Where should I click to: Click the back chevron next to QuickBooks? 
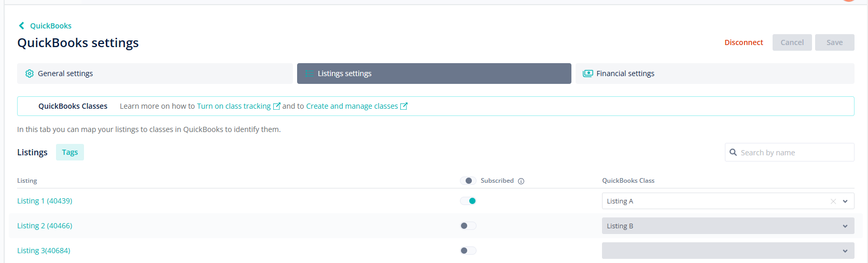click(x=21, y=25)
